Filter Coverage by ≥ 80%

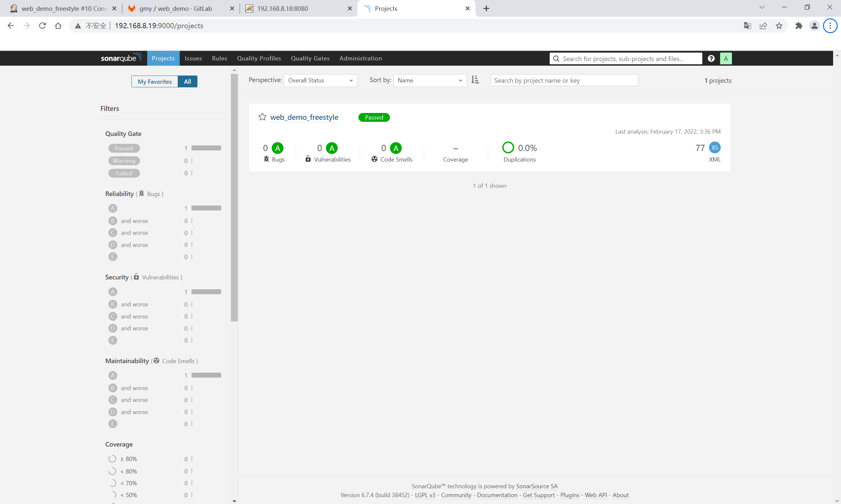pos(123,459)
